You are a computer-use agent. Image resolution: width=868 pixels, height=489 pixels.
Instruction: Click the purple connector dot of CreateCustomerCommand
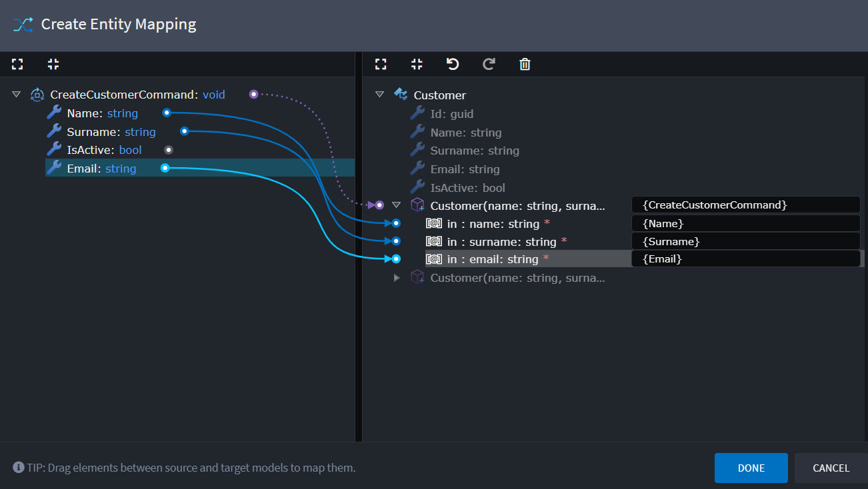[x=253, y=94]
